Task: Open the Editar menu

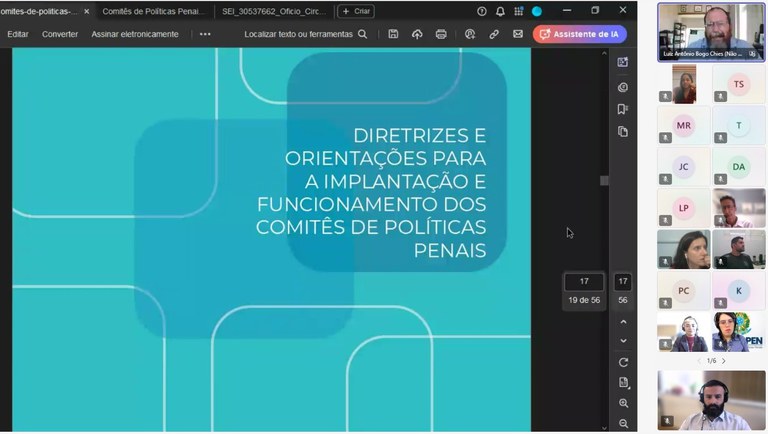Action: [18, 34]
